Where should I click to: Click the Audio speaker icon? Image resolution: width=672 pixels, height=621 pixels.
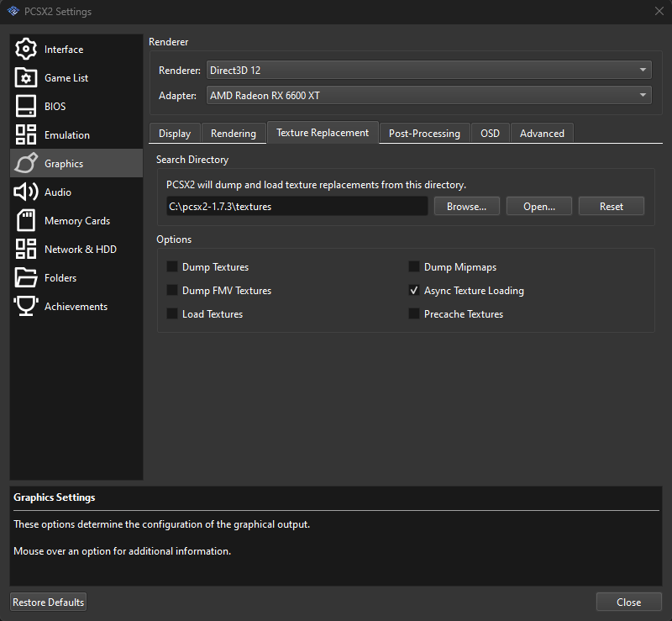pyautogui.click(x=26, y=192)
